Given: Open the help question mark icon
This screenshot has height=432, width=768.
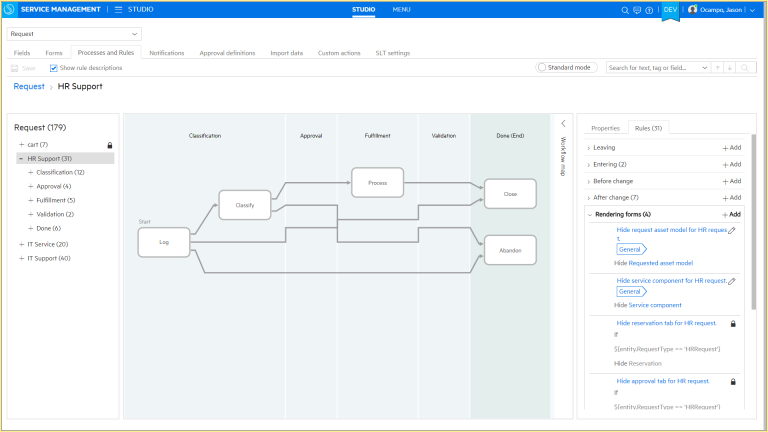Looking at the screenshot, I should click(651, 10).
